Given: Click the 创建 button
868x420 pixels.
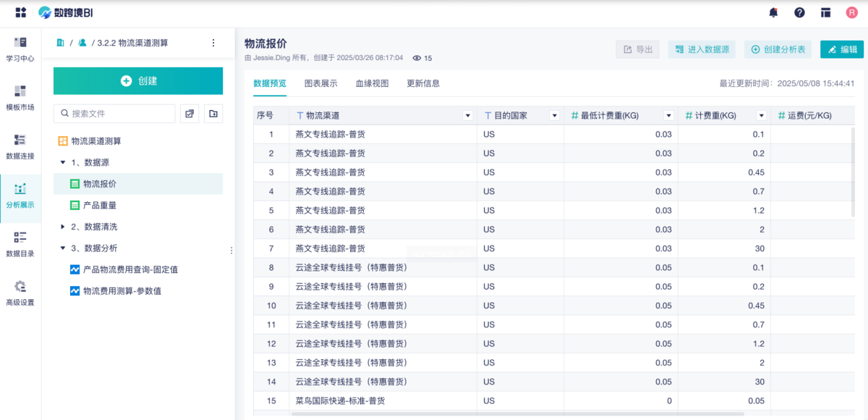Looking at the screenshot, I should (x=138, y=81).
